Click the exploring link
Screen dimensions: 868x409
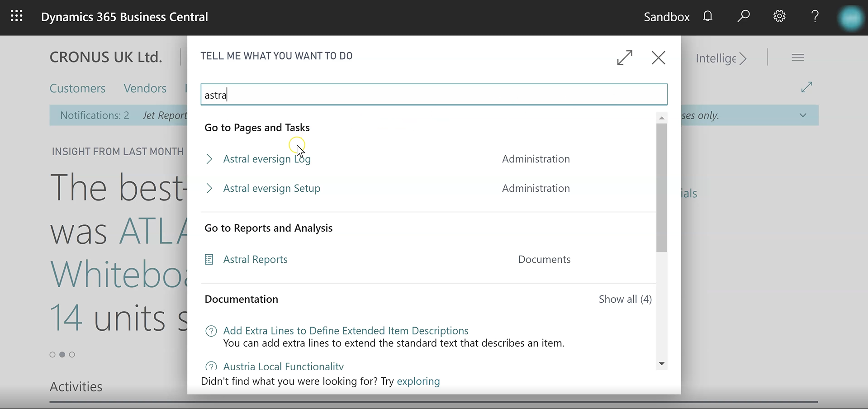tap(418, 381)
